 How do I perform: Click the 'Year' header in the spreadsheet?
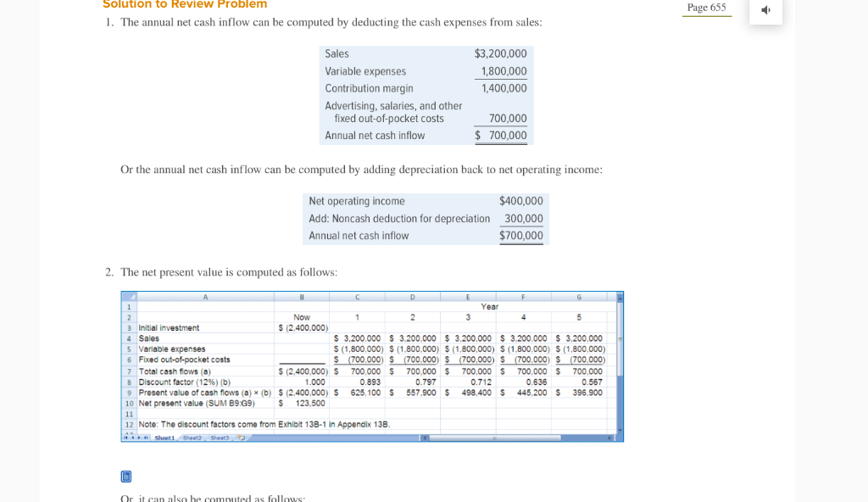click(x=489, y=307)
